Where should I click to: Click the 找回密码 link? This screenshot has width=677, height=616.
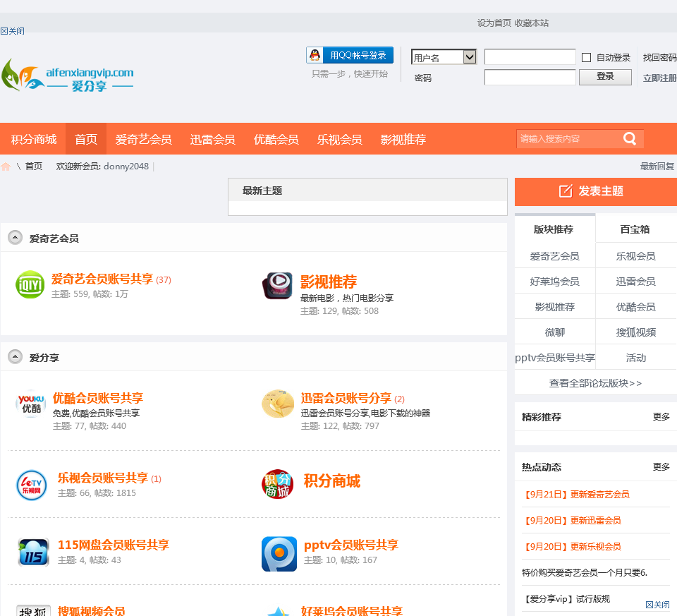(x=659, y=57)
